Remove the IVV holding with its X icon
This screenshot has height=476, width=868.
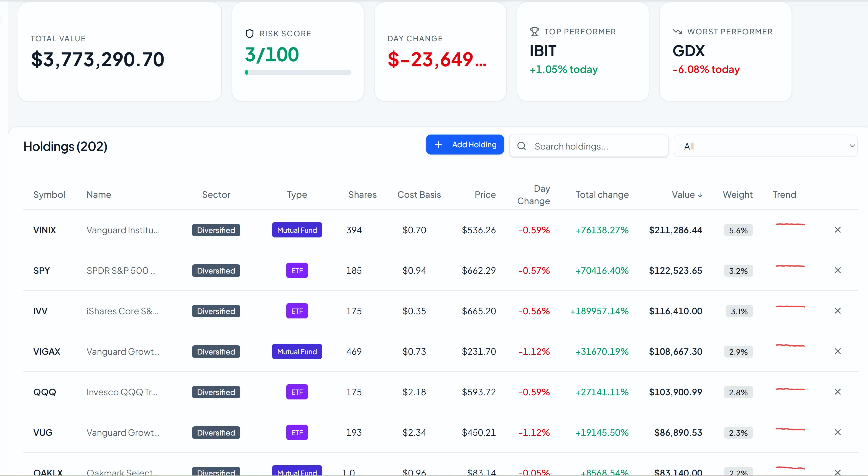click(837, 311)
